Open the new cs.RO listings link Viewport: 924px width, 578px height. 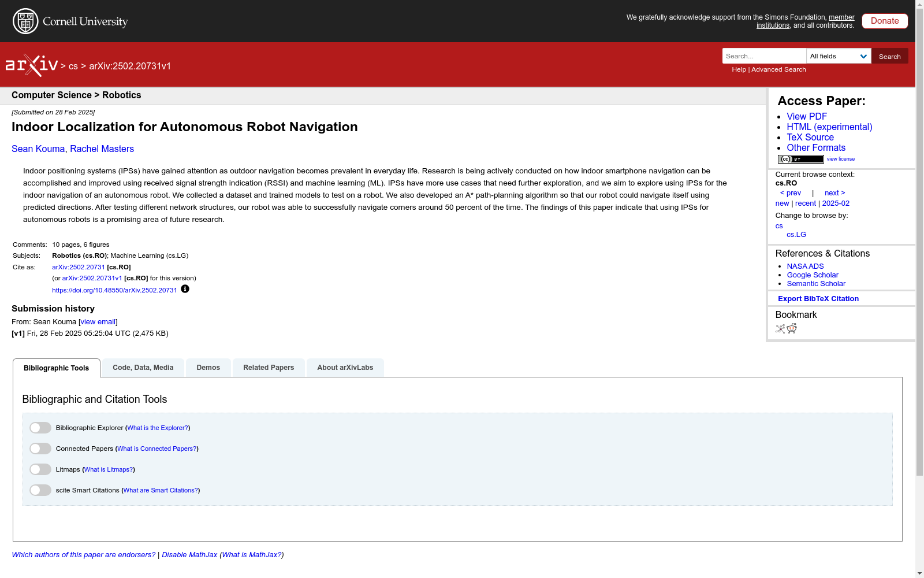(x=782, y=203)
